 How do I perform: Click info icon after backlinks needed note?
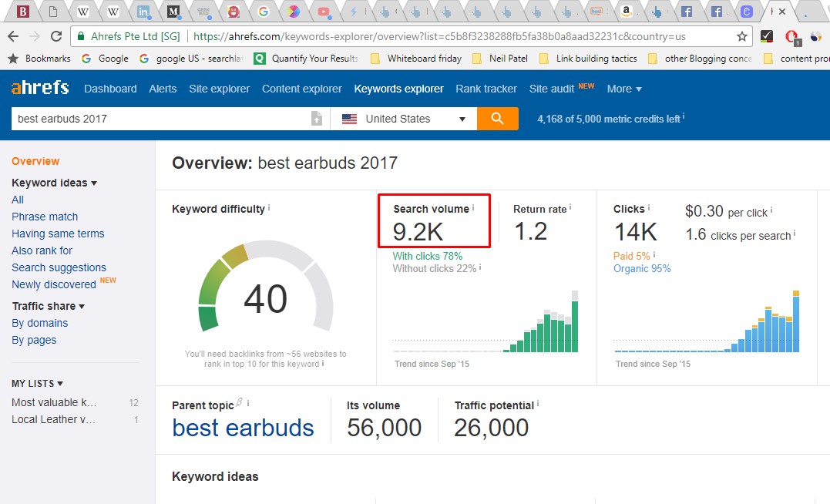point(323,364)
